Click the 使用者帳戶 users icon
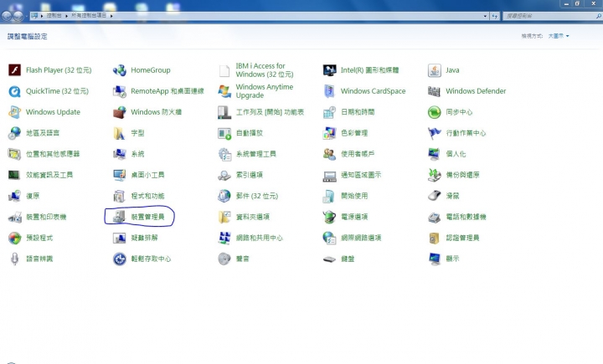 330,154
